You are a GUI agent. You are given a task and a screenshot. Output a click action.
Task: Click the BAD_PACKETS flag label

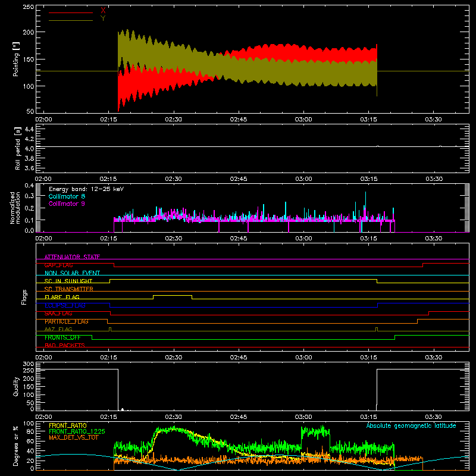tap(65, 346)
